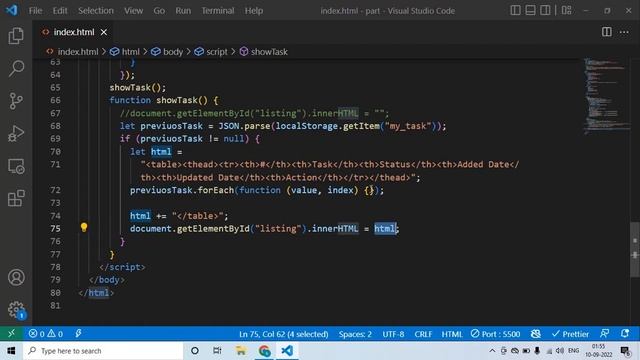Screen dimensions: 640x360
Task: Open the remote window indicator in status bar
Action: 11,333
